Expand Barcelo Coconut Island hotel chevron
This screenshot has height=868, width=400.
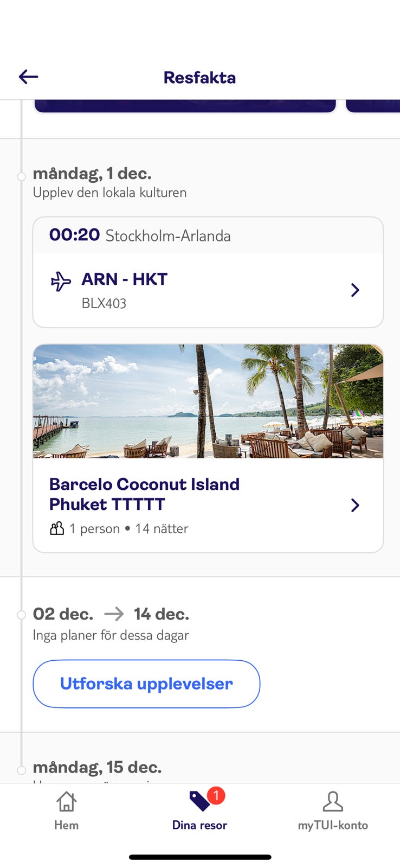[355, 506]
